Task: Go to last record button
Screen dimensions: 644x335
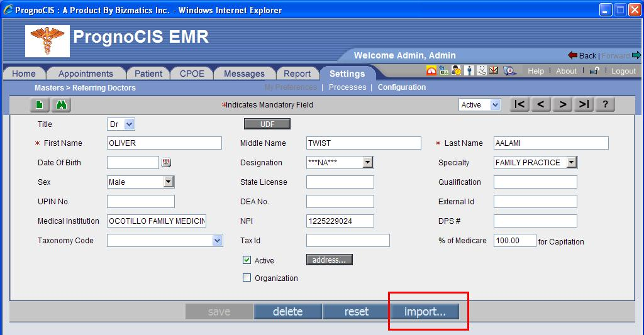Action: click(x=584, y=105)
